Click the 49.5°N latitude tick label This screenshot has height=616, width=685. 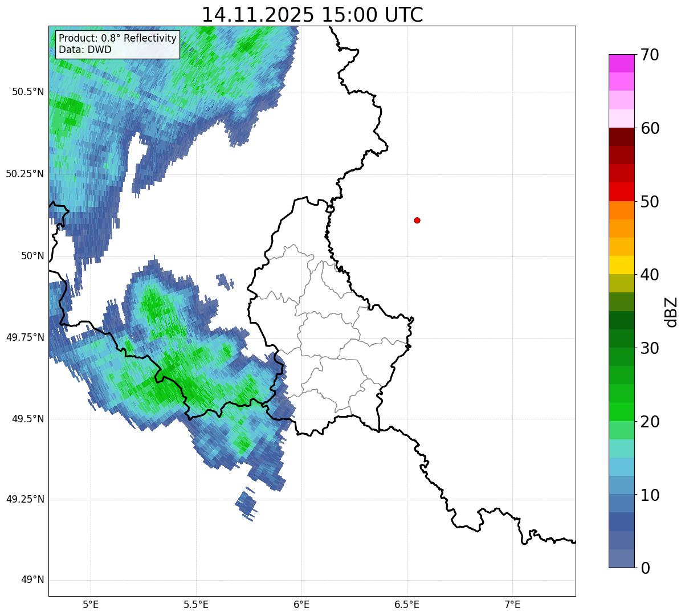(x=28, y=419)
